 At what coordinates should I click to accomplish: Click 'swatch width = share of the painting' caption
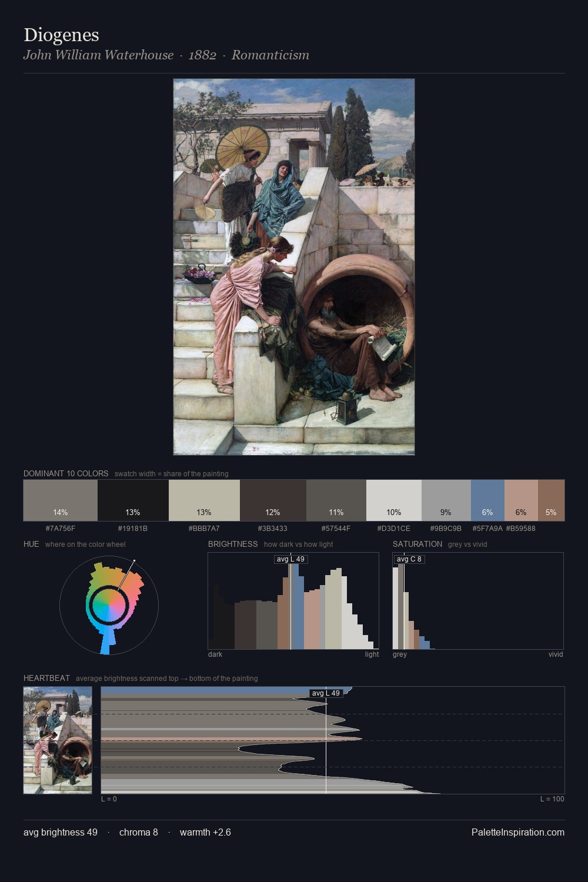[x=172, y=474]
